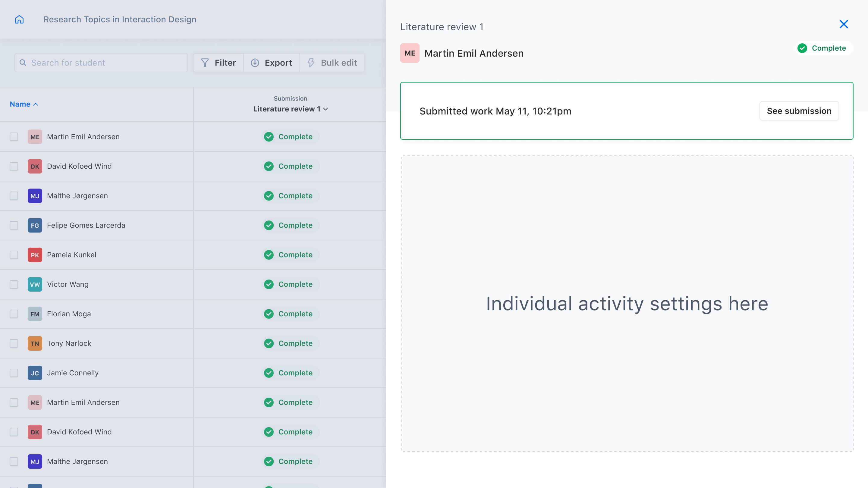This screenshot has width=868, height=488.
Task: Click FG avatar for Felipe Gomes Larcerda
Action: point(35,225)
